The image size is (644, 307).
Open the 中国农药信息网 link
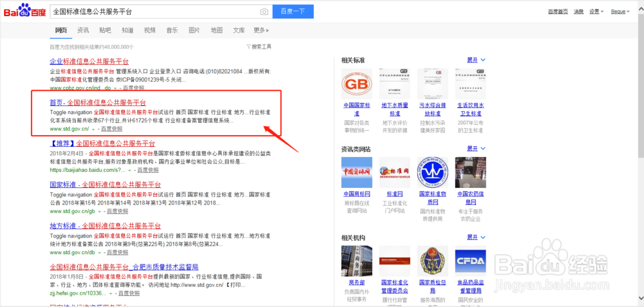pos(471,198)
